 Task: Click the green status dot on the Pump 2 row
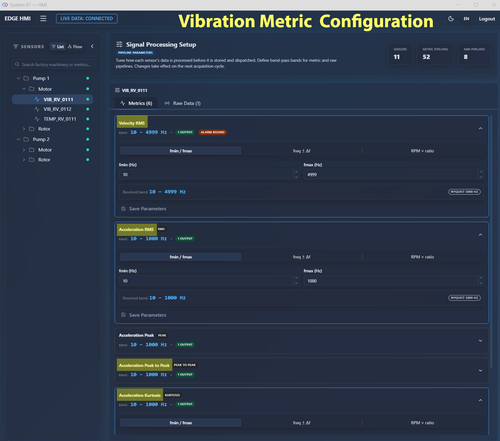point(88,139)
